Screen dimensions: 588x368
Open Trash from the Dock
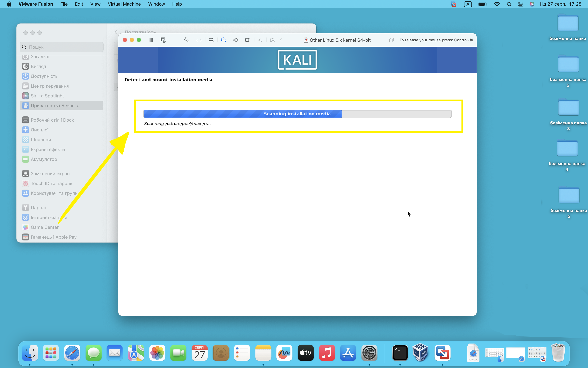tap(558, 353)
